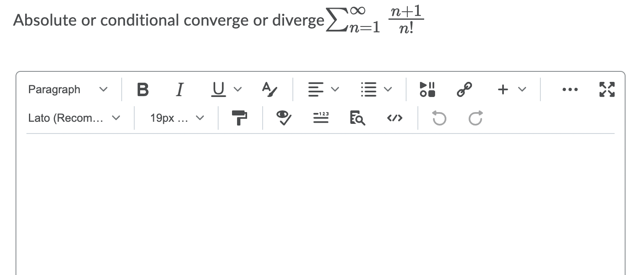Open the Paragraph style dropdown
This screenshot has width=644, height=275.
pos(67,89)
